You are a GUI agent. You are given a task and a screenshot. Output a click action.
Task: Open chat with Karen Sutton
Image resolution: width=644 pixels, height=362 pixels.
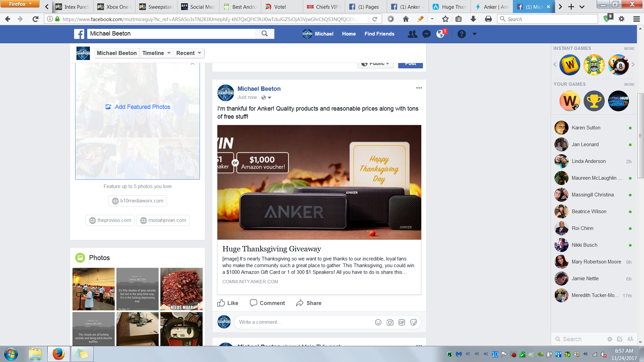(x=594, y=128)
